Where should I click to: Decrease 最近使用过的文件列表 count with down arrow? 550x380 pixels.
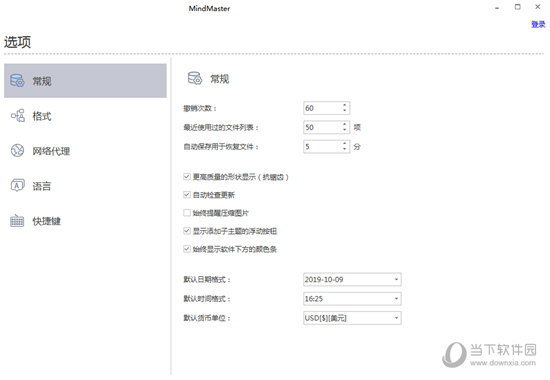click(344, 130)
